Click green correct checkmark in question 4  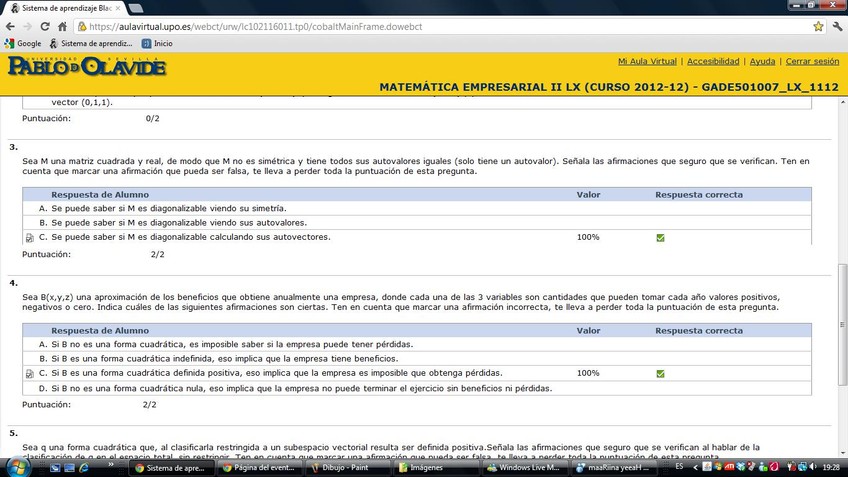[660, 374]
